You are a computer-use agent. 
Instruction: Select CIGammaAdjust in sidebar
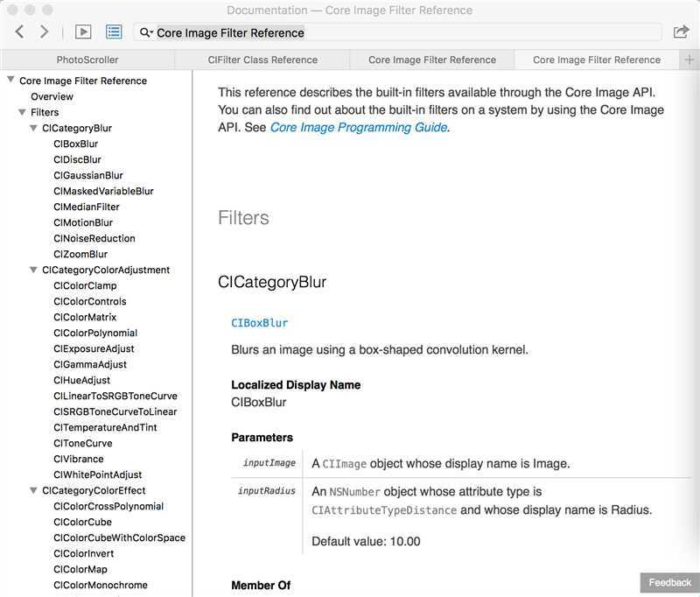pyautogui.click(x=90, y=364)
